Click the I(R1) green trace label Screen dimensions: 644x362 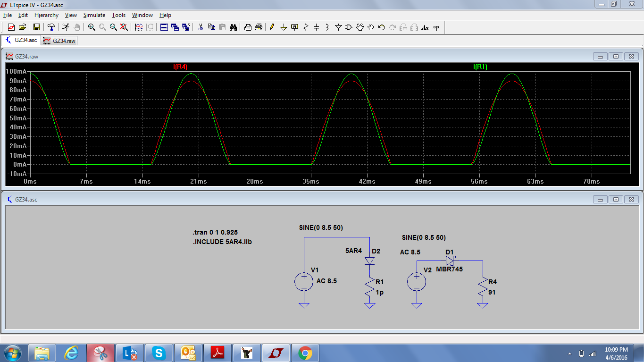pyautogui.click(x=480, y=67)
